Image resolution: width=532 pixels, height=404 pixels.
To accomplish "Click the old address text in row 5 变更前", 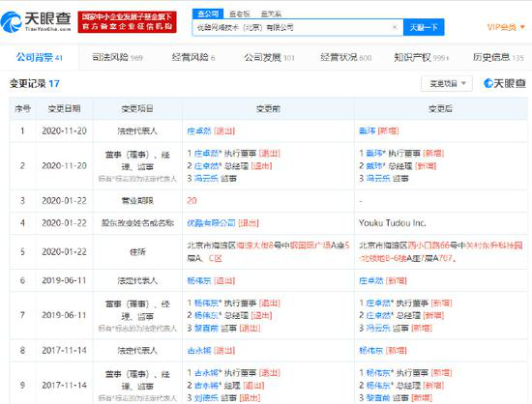I will [268, 252].
